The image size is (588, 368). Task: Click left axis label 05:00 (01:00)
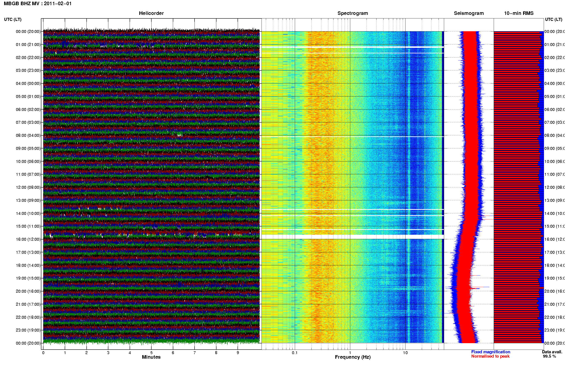coord(28,96)
